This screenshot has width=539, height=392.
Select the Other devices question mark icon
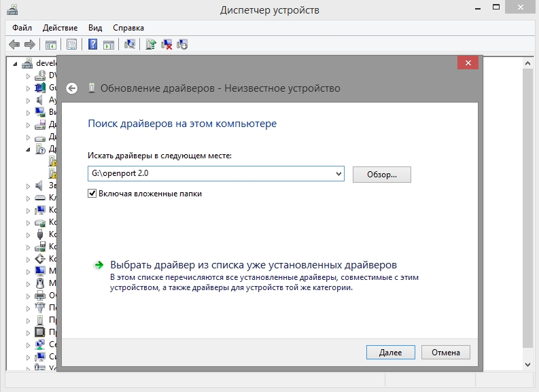40,149
